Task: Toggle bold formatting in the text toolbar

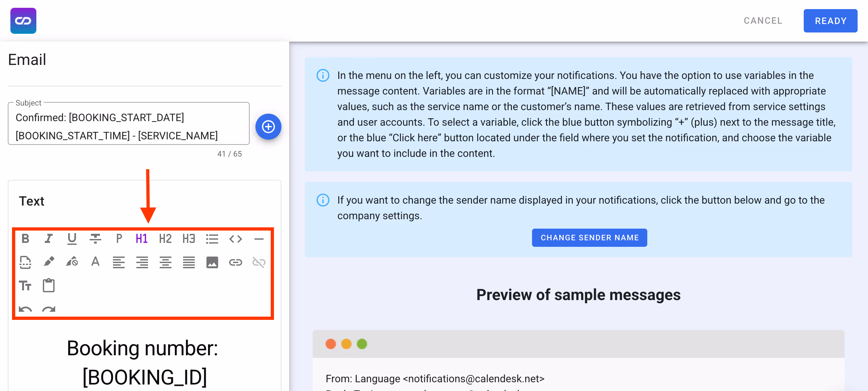Action: (25, 239)
